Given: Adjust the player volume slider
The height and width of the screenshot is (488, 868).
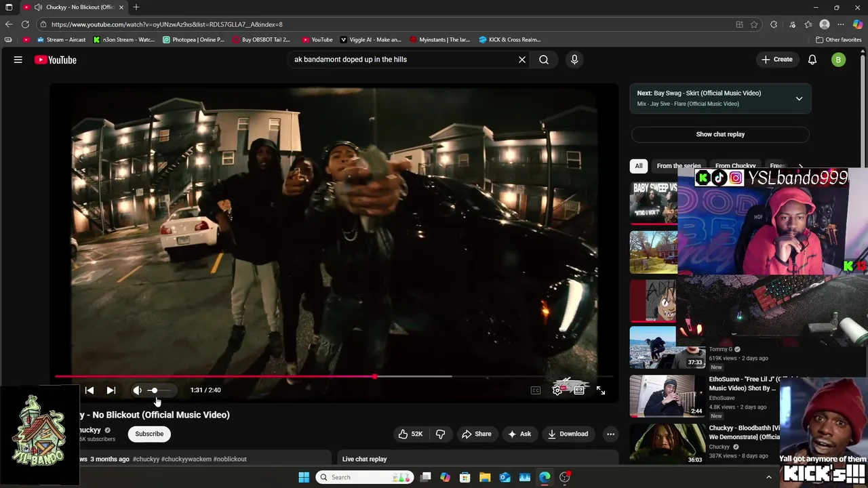Looking at the screenshot, I should coord(159,390).
